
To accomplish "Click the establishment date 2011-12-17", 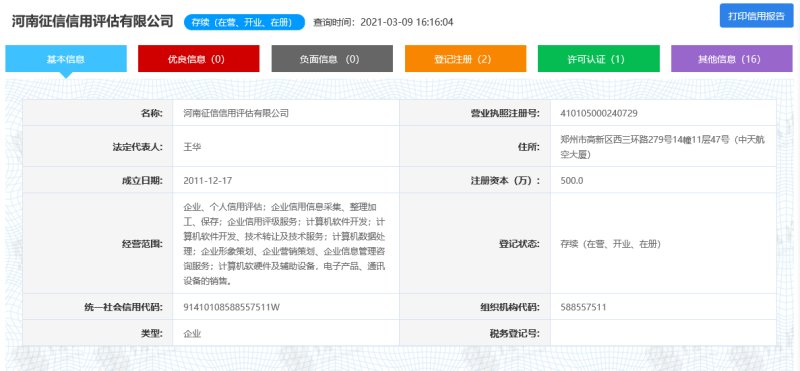I will click(208, 180).
